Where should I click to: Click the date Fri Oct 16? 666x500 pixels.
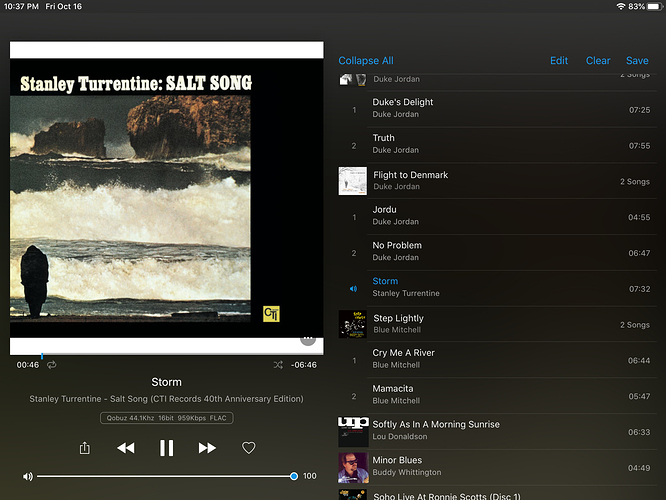point(64,6)
